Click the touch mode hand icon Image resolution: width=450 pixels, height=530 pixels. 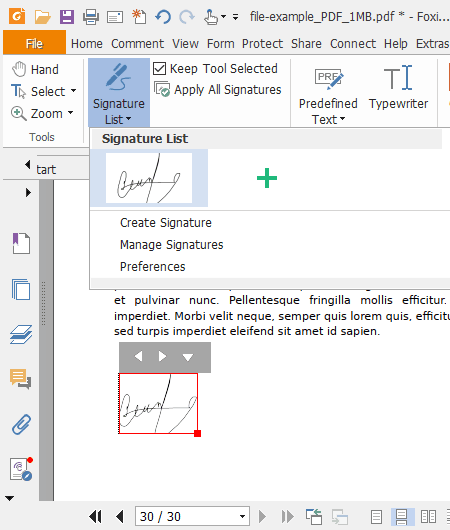211,17
